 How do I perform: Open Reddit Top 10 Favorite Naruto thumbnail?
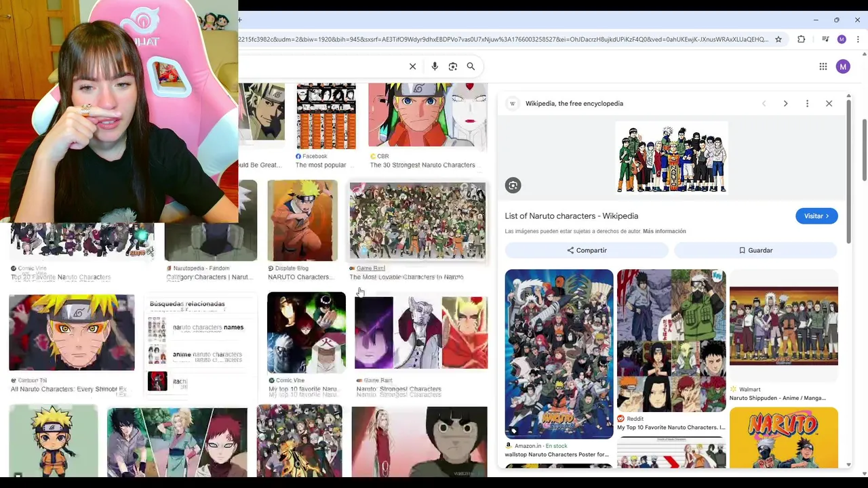coord(671,340)
